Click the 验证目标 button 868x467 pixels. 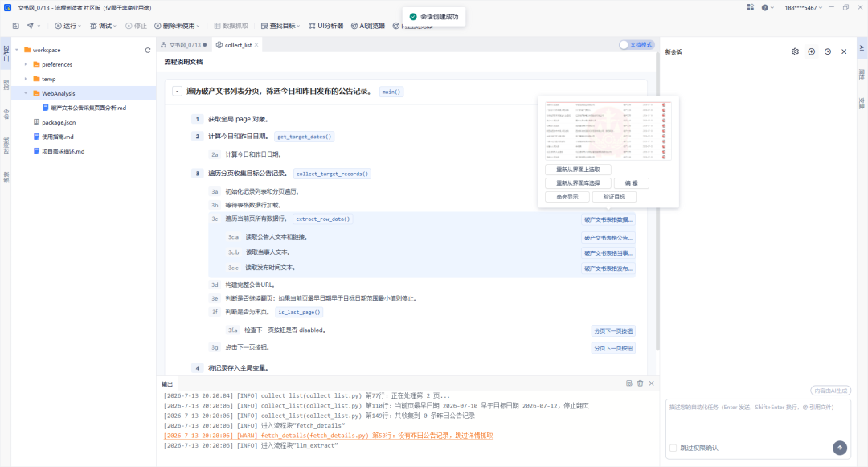point(614,197)
